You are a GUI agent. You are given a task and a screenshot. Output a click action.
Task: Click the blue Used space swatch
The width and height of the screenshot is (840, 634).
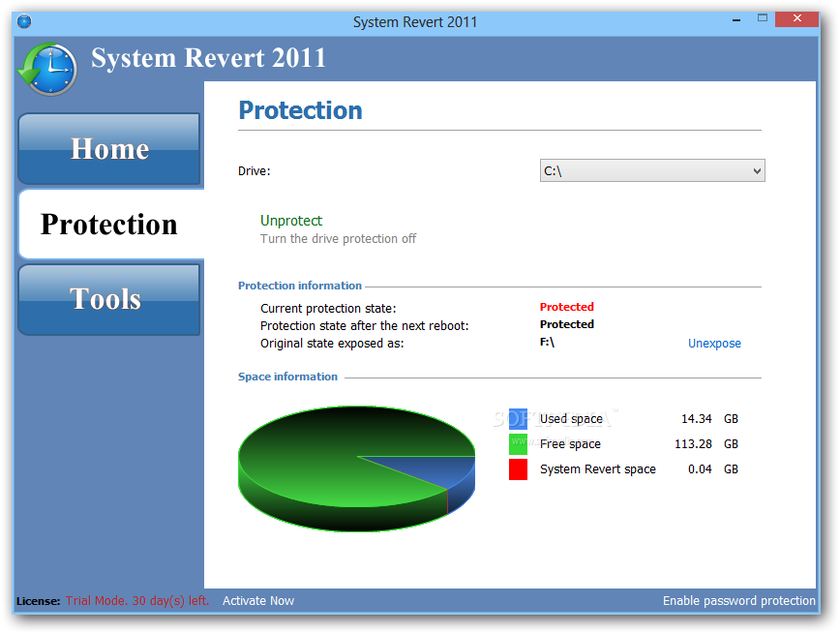click(x=518, y=418)
